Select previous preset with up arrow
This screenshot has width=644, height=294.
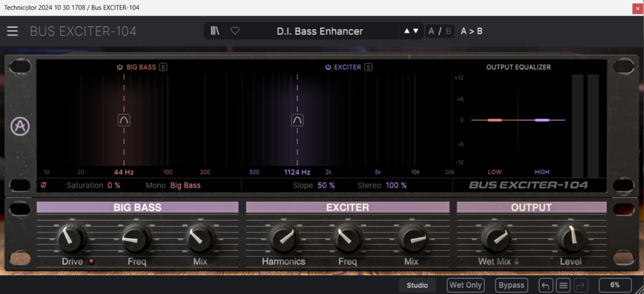407,31
